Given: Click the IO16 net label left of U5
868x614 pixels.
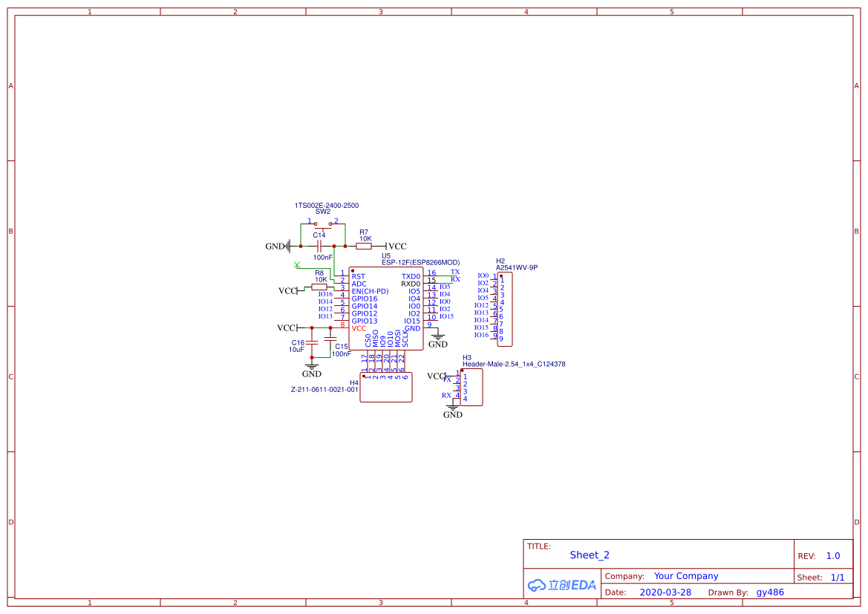Looking at the screenshot, I should (x=325, y=295).
